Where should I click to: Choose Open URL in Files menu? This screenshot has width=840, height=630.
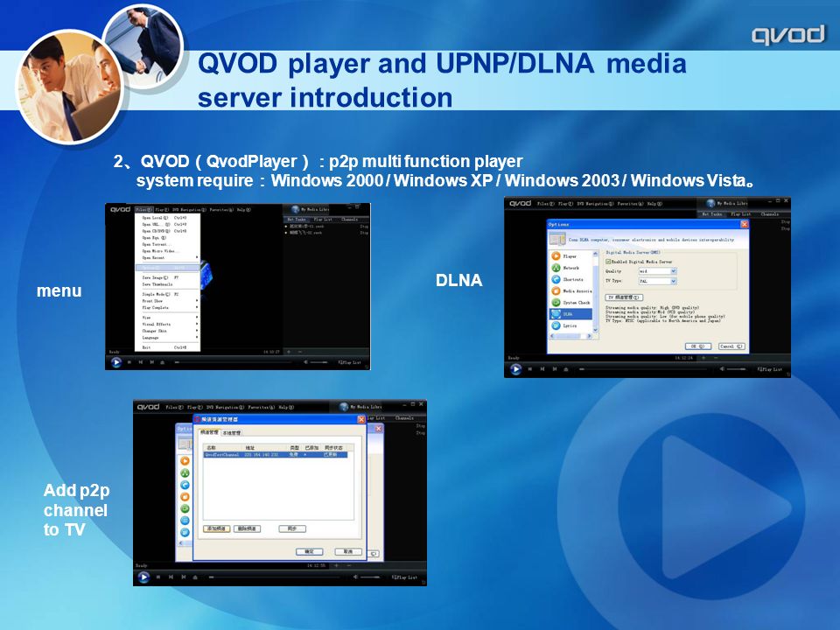click(168, 225)
